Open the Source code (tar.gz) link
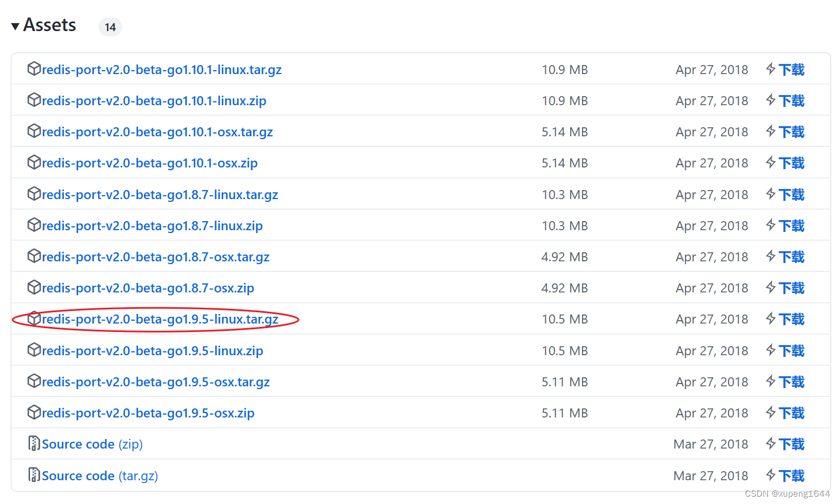Viewport: 839px width, 504px height. click(x=100, y=476)
